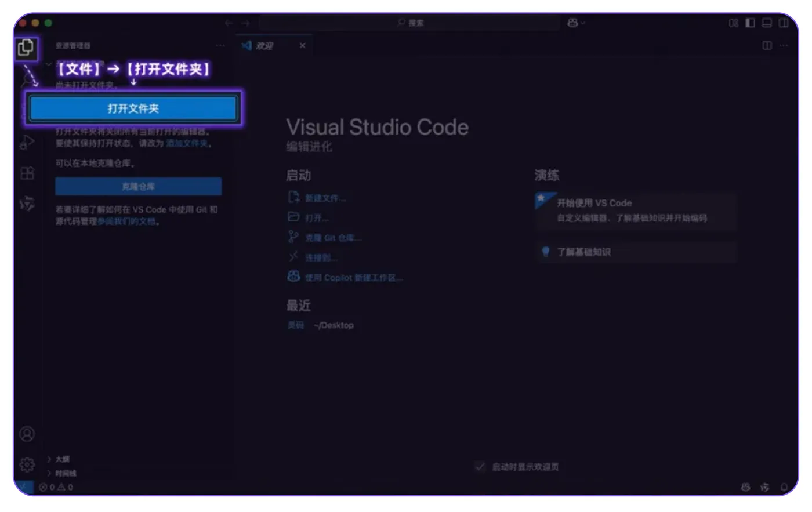The image size is (812, 512).
Task: Click the 新建文件... link
Action: pos(325,198)
